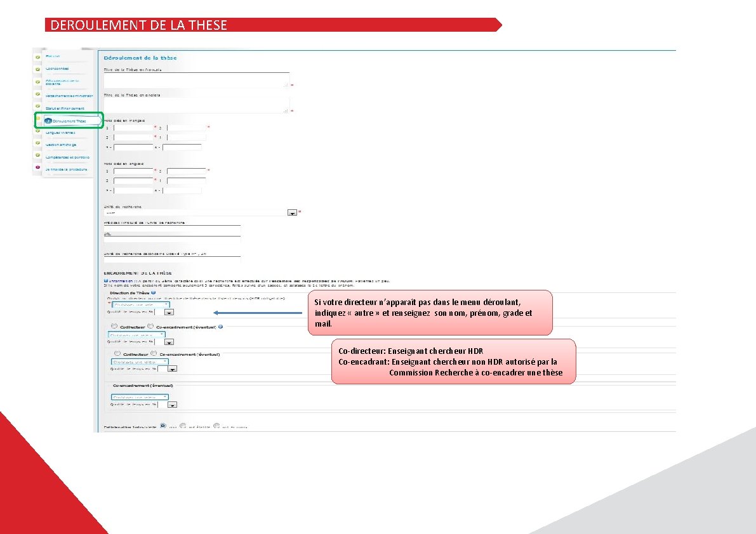The height and width of the screenshot is (534, 756).
Task: Select Codirecteur radio in row with help icon
Action: point(114,326)
